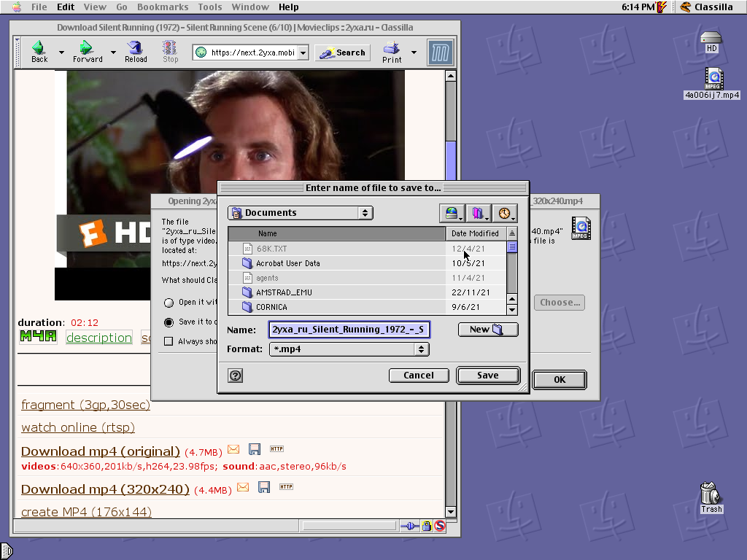Open the View menu
The width and height of the screenshot is (747, 560).
tap(95, 7)
